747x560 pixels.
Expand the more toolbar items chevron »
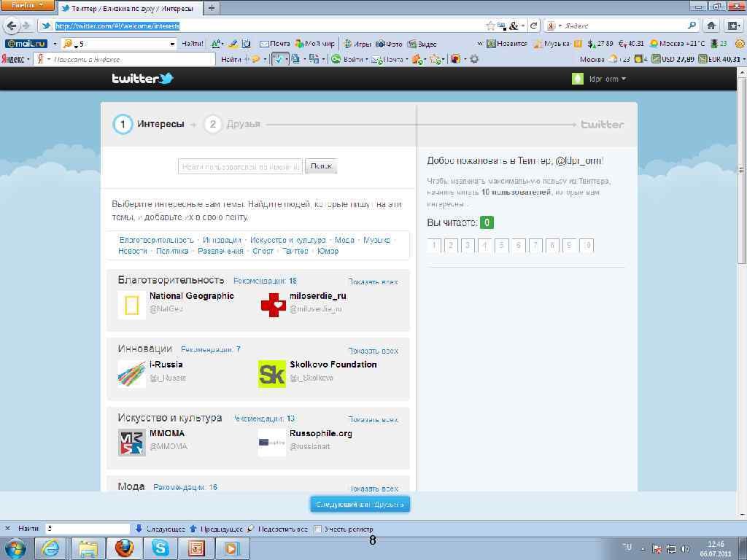[x=480, y=44]
